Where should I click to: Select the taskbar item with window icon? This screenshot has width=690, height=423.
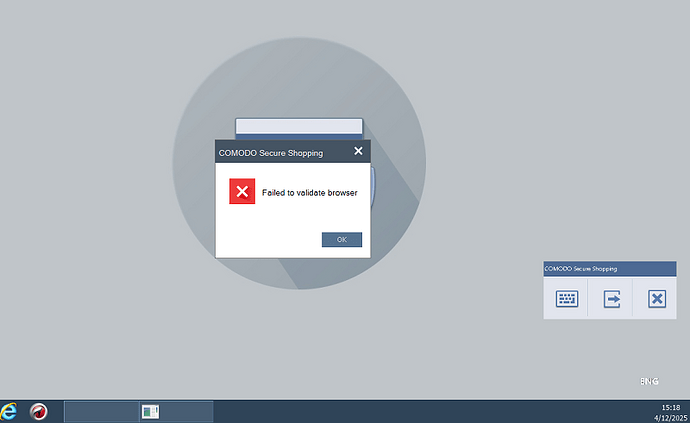coord(176,412)
